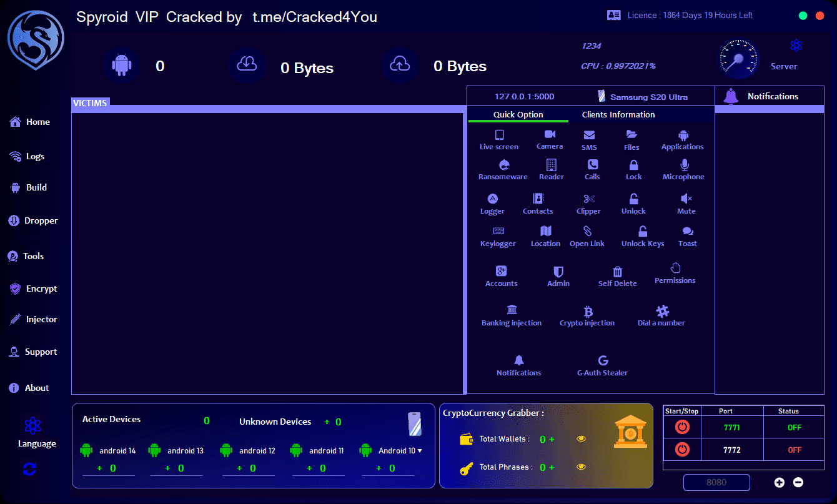Image resolution: width=837 pixels, height=504 pixels.
Task: Open the Clipper quick option
Action: coord(588,204)
